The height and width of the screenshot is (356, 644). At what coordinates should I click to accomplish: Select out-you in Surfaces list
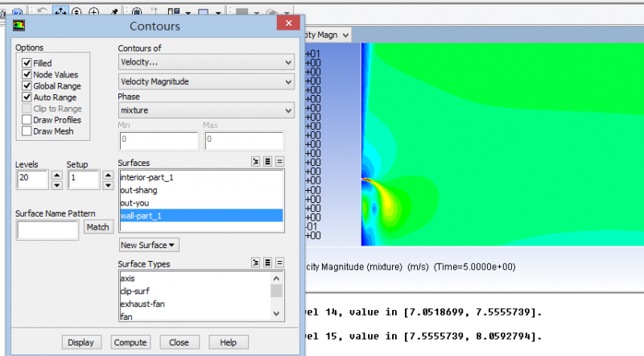201,203
